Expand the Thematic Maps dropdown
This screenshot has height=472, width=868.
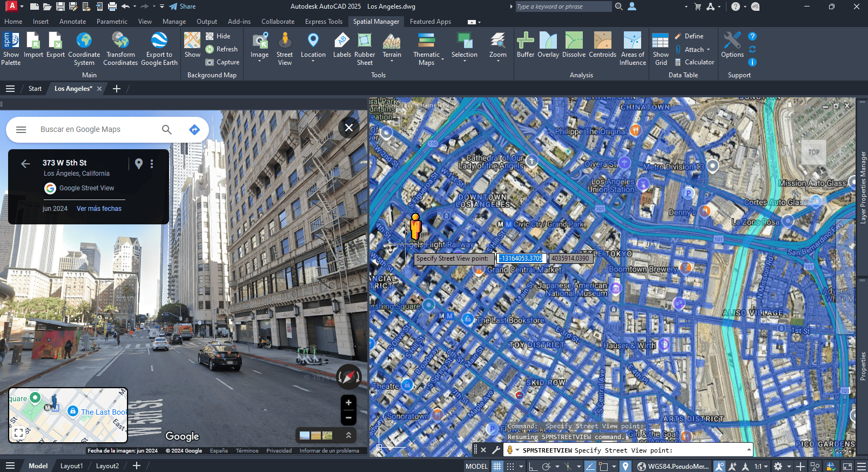tap(442, 58)
